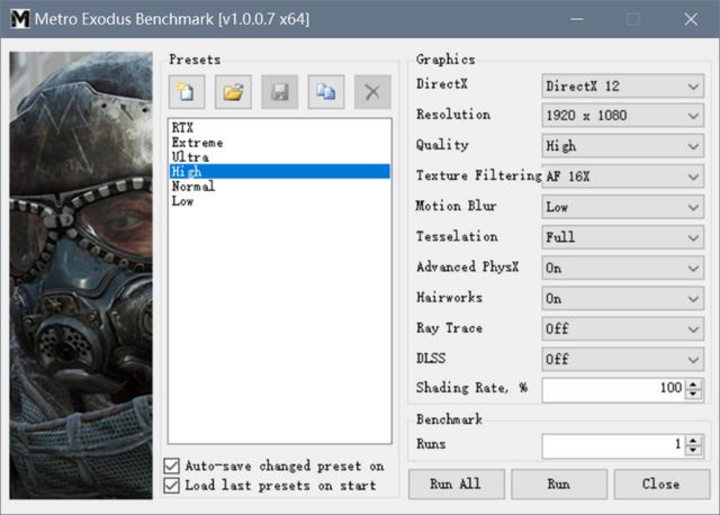Increase Shading Rate with the up arrow
The height and width of the screenshot is (515, 720).
pyautogui.click(x=693, y=384)
